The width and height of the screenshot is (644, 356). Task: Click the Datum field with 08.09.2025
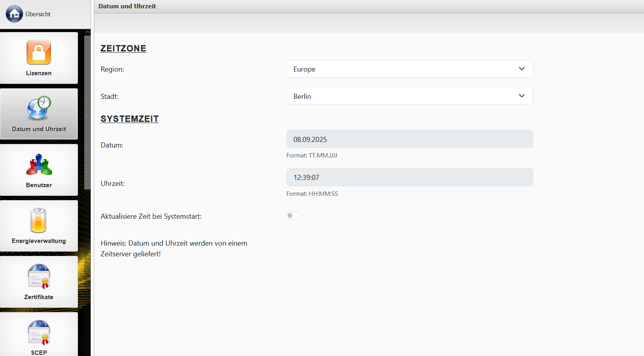click(x=409, y=139)
